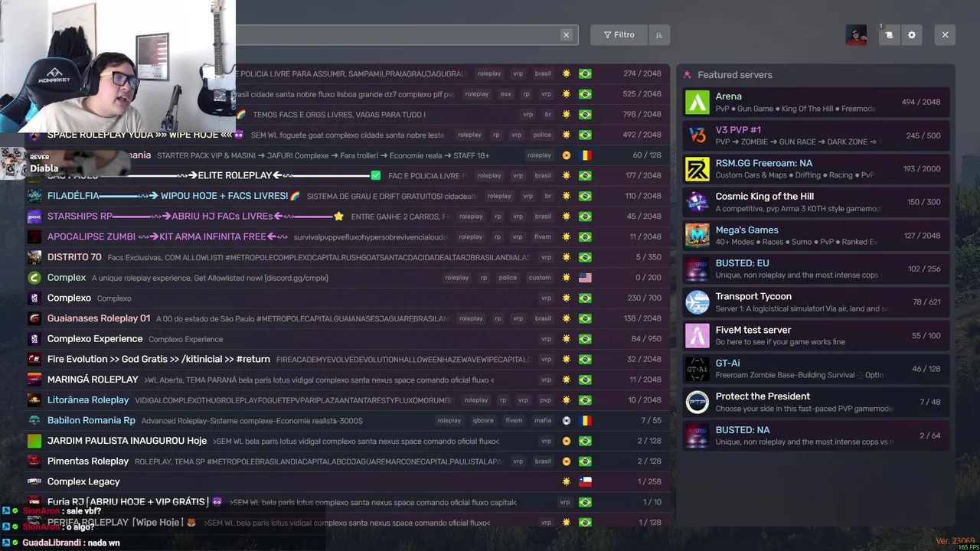
Task: Click the RSM.GG yellow logo icon
Action: coord(697,168)
